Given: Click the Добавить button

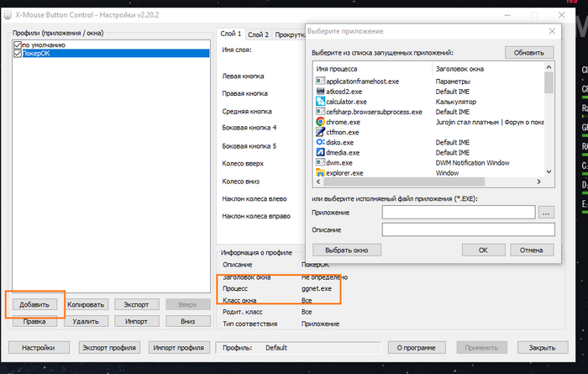Looking at the screenshot, I should pos(34,304).
